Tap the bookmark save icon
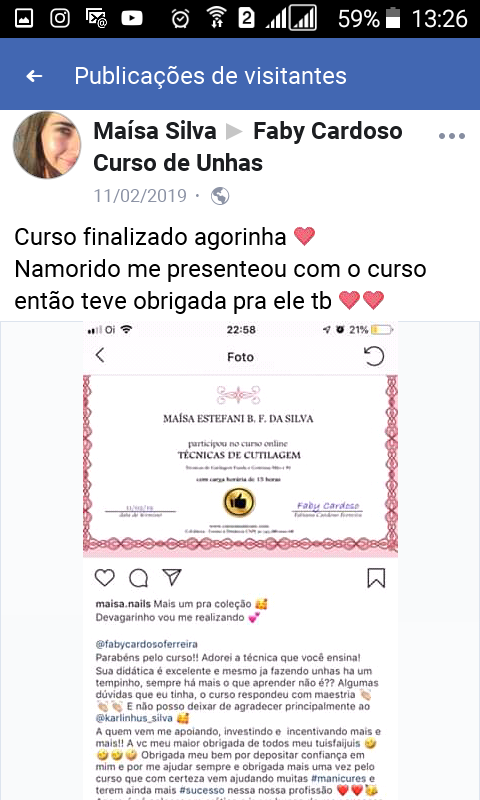The width and height of the screenshot is (480, 800). (x=376, y=578)
